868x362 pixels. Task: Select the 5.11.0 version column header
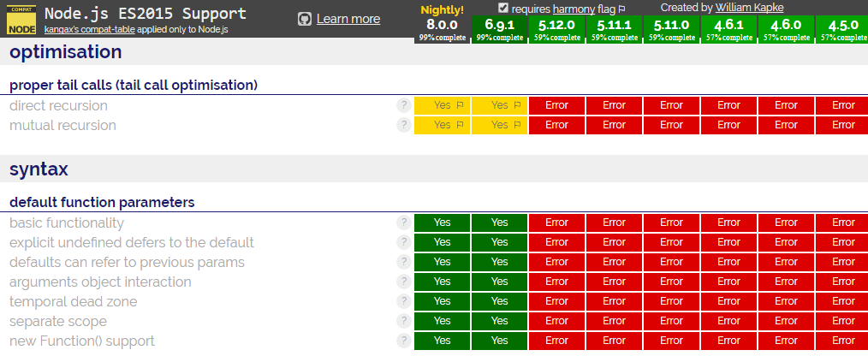click(671, 29)
